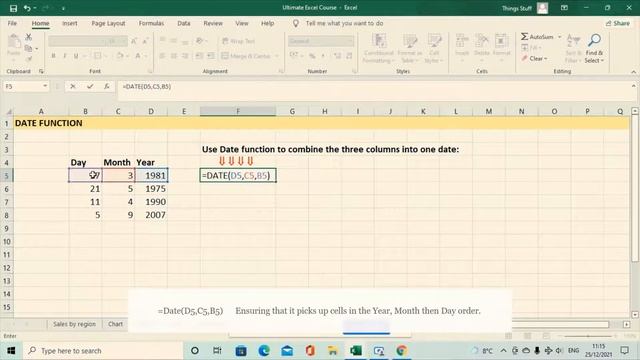Open Excel from the Windows taskbar
The width and height of the screenshot is (640, 360).
(x=356, y=351)
